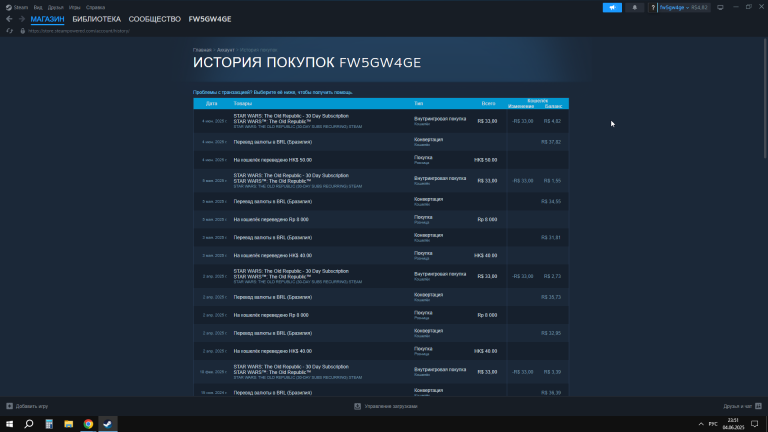Open Друзья и чат panel
This screenshot has width=768, height=432.
pos(738,406)
